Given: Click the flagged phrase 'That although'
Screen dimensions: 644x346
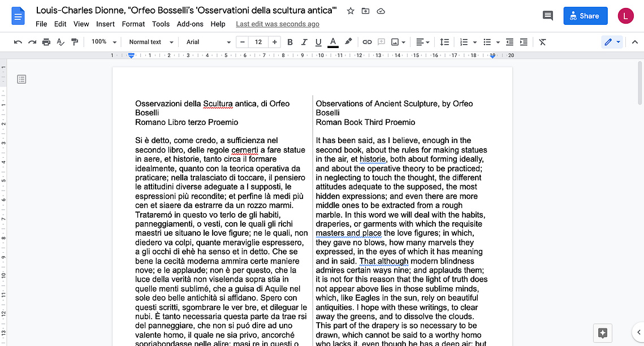Looking at the screenshot, I should (383, 261).
